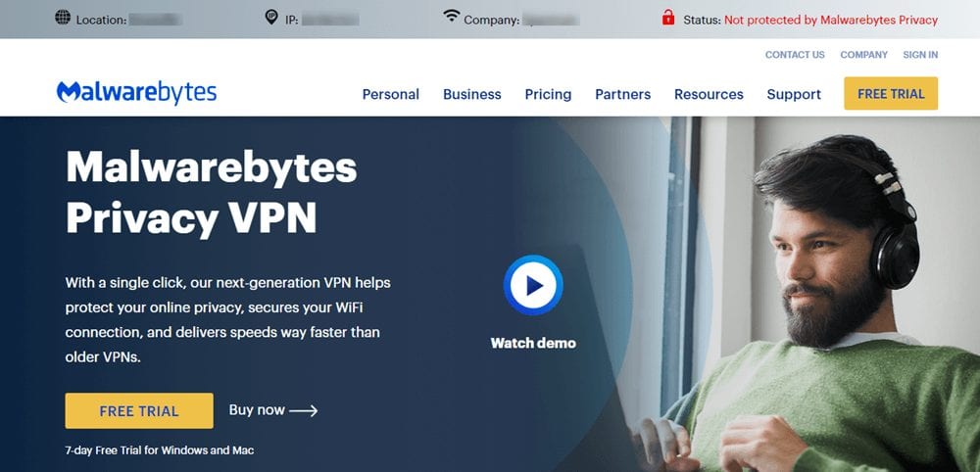Click the SIGN IN link
Image resolution: width=980 pixels, height=472 pixels.
coord(920,55)
